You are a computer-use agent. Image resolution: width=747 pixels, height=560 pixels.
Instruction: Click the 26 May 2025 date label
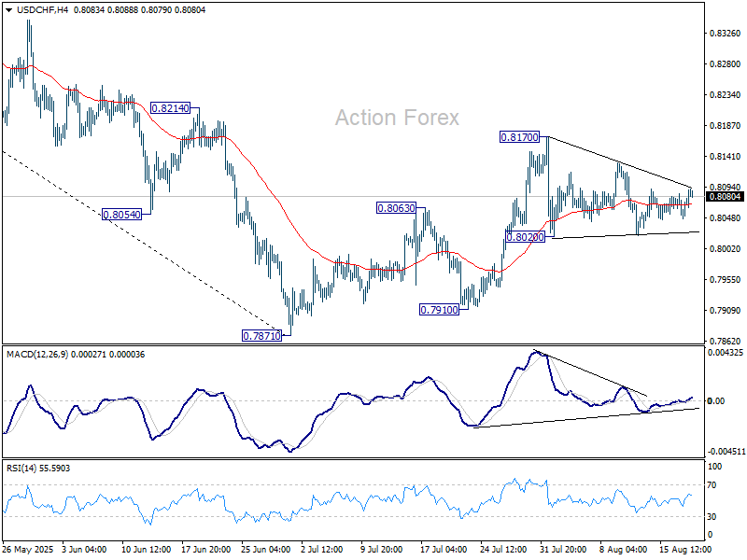click(28, 550)
